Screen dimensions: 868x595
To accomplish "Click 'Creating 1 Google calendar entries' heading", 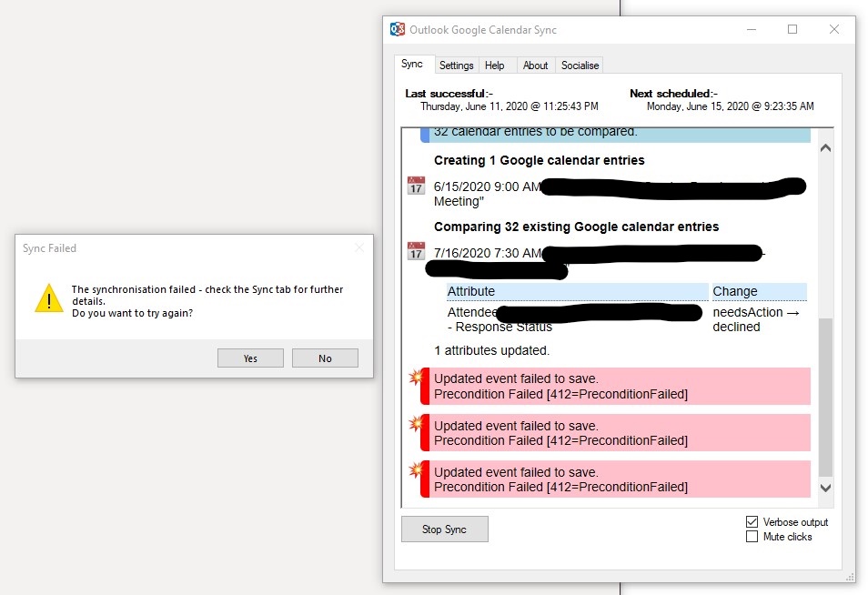I will tap(540, 160).
